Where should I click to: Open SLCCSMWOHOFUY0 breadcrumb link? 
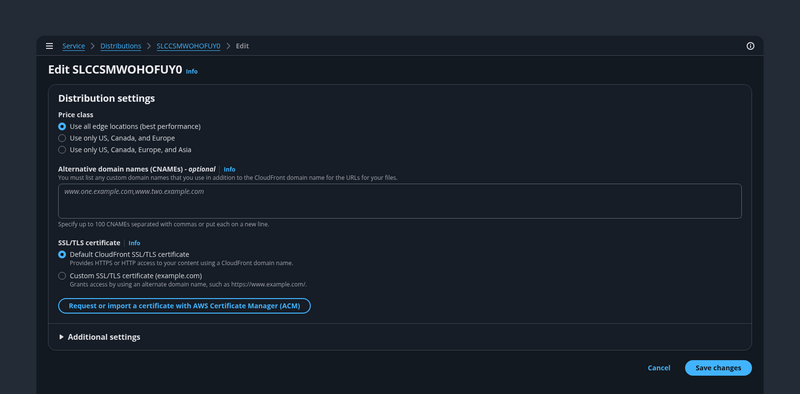188,46
